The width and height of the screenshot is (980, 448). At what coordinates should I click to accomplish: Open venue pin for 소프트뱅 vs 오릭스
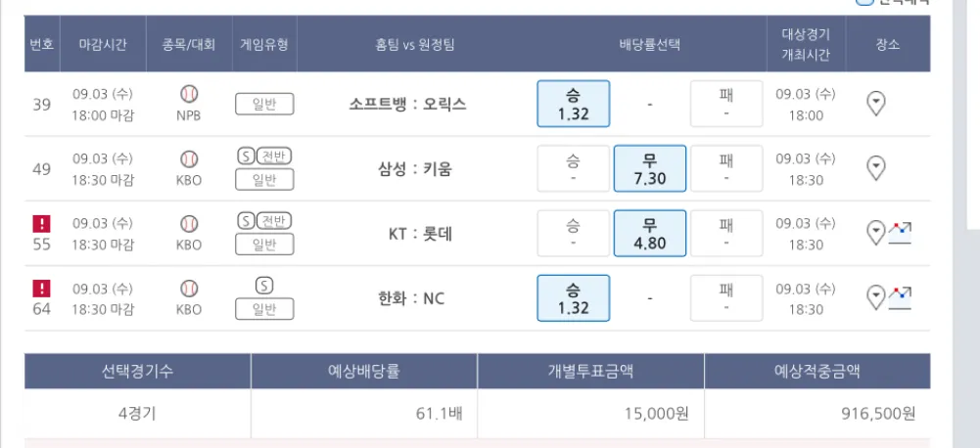click(876, 103)
